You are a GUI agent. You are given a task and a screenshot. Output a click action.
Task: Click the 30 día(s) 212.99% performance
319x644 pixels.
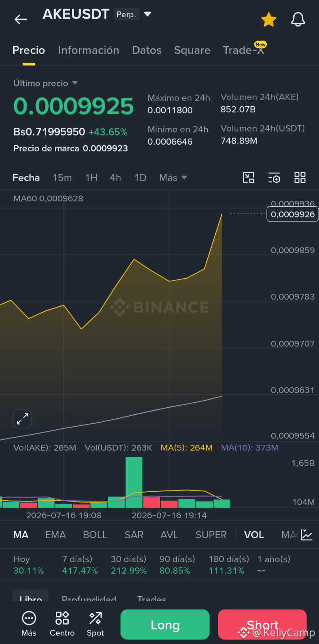tap(128, 565)
